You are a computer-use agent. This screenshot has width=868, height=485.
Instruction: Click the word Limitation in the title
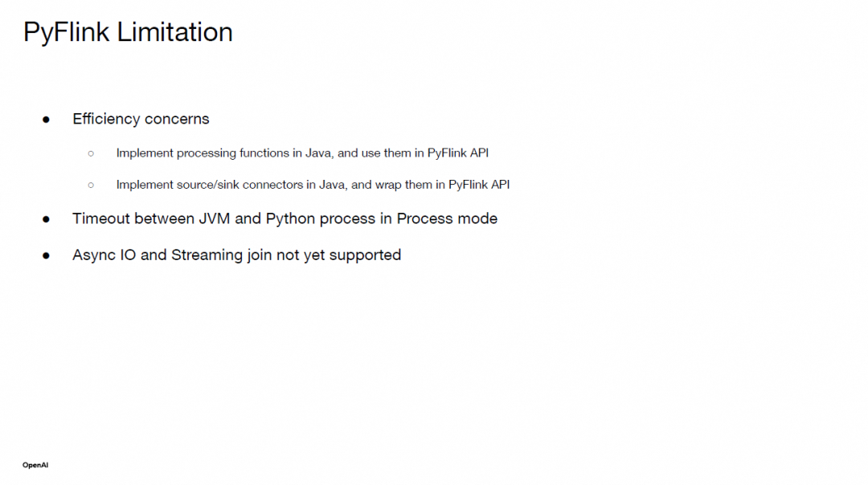pos(175,32)
